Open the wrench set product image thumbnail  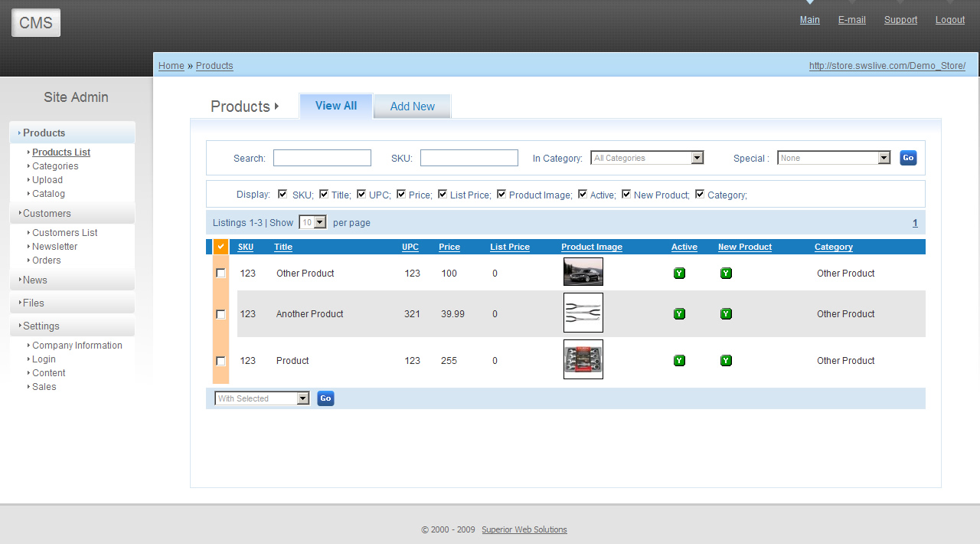point(583,359)
